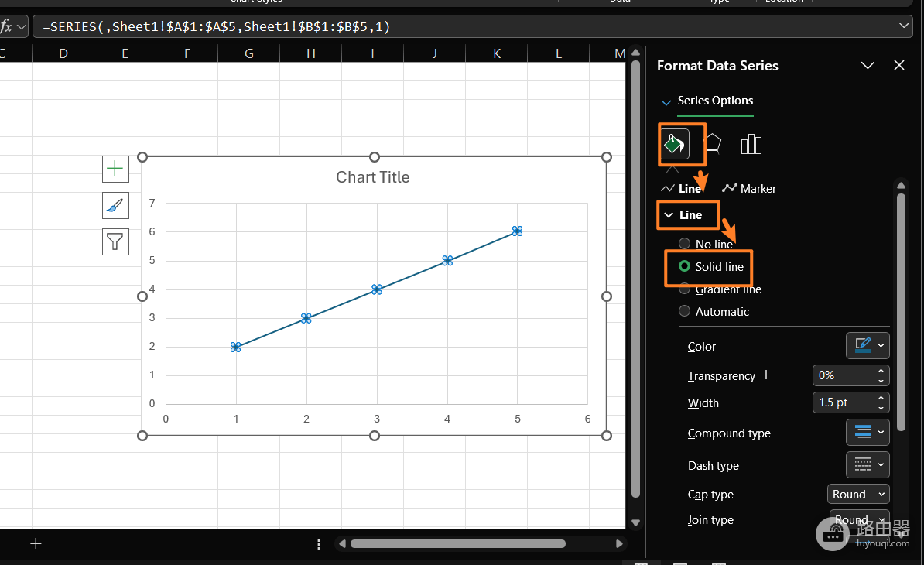
Task: Click the Transparency slider track
Action: tap(785, 375)
